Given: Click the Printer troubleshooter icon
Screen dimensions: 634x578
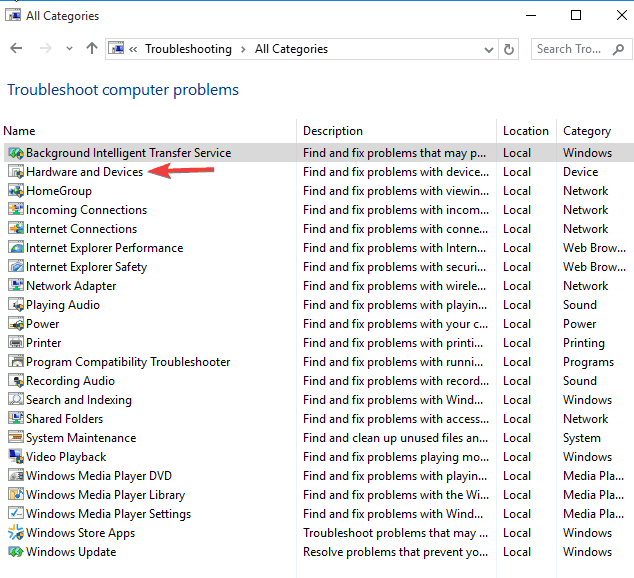Looking at the screenshot, I should (16, 343).
